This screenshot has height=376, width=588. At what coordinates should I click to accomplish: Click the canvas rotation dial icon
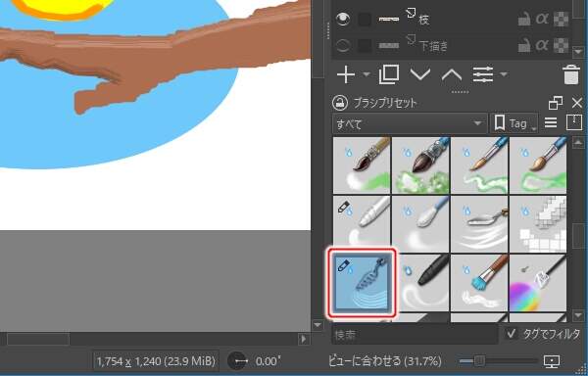tap(238, 361)
